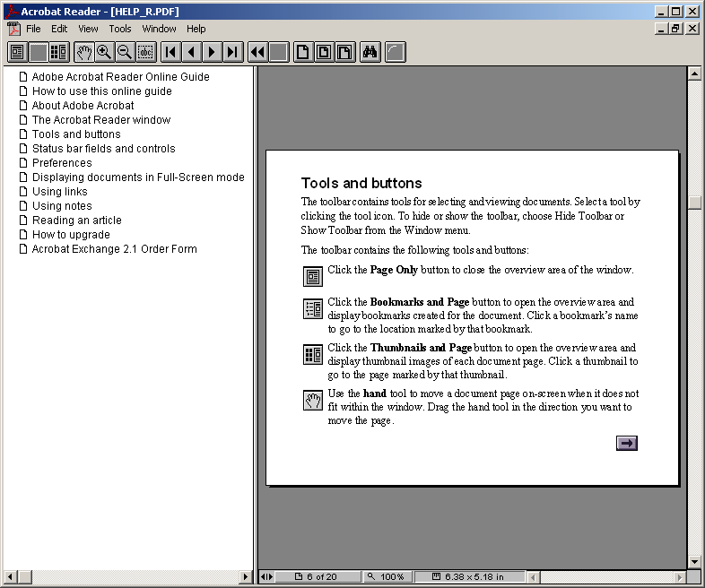Restore the HELP_R.PDF document window
705x588 pixels.
[675, 29]
